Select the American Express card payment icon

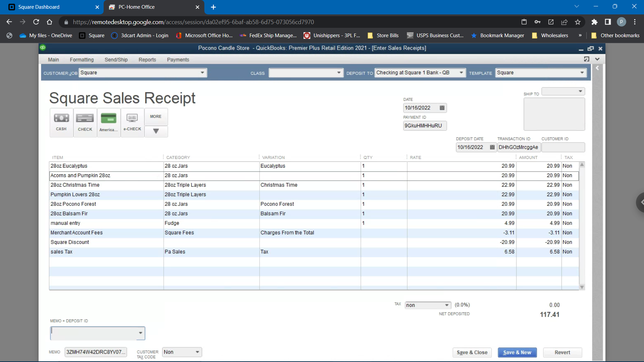[x=108, y=122]
